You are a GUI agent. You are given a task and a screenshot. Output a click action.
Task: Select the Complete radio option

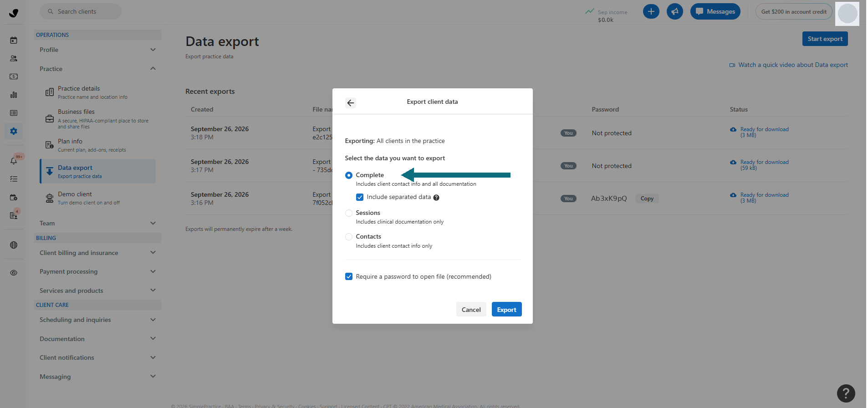(x=349, y=175)
